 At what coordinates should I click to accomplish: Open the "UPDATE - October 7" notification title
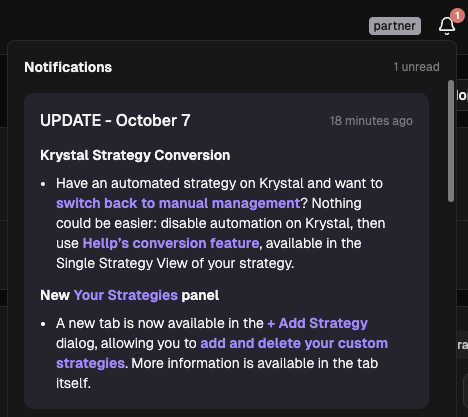point(115,120)
